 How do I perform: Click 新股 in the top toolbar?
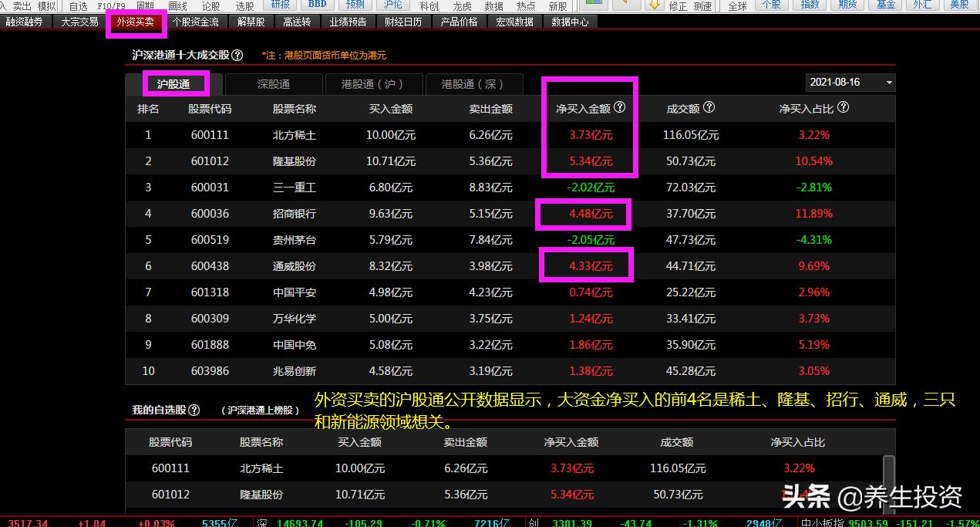557,5
